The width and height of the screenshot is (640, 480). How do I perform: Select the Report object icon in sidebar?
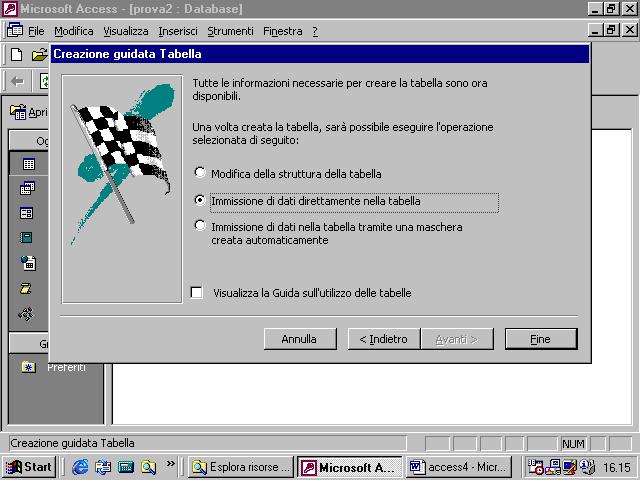click(x=26, y=238)
